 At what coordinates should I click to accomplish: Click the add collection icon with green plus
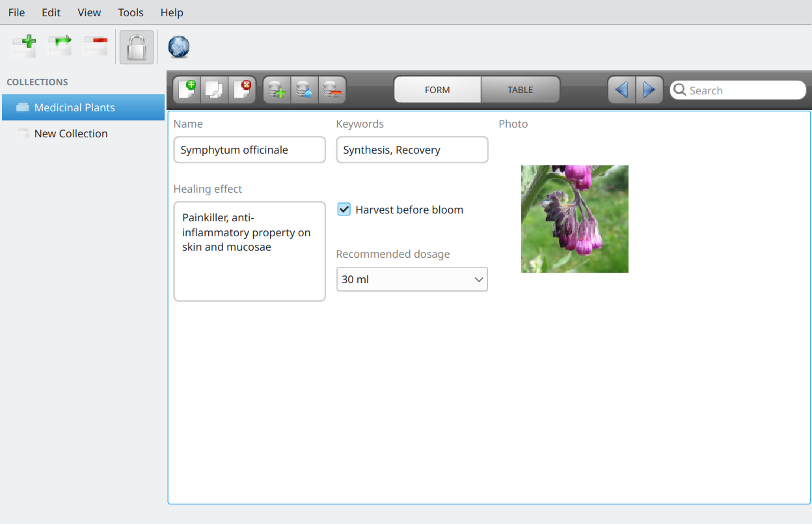(24, 47)
